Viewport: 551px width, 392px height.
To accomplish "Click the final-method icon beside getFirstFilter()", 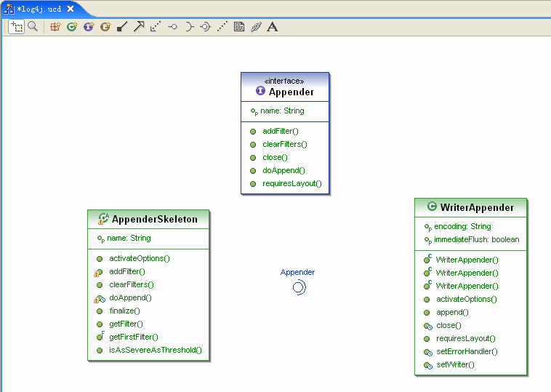I will pos(101,336).
